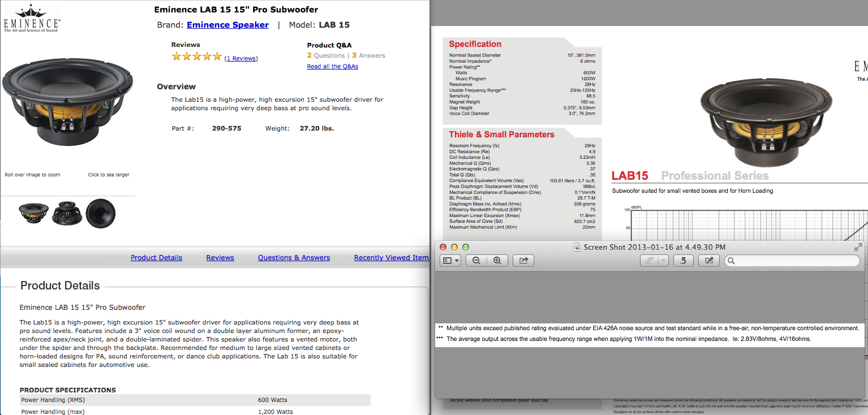
Task: Click the Preview search field
Action: click(x=792, y=261)
